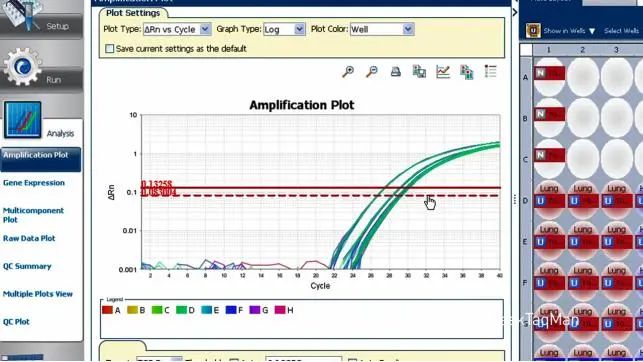Screen dimensions: 643x362
Task: Click the zoom in magnifier icon
Action: [348, 72]
